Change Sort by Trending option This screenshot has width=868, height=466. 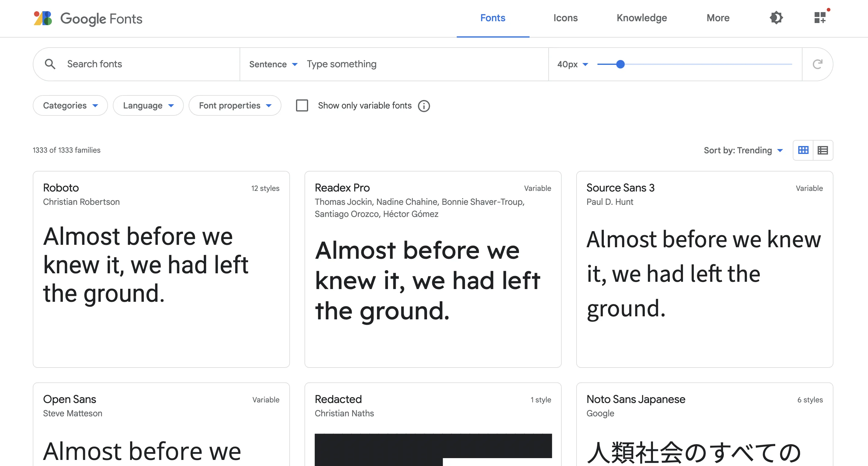743,150
